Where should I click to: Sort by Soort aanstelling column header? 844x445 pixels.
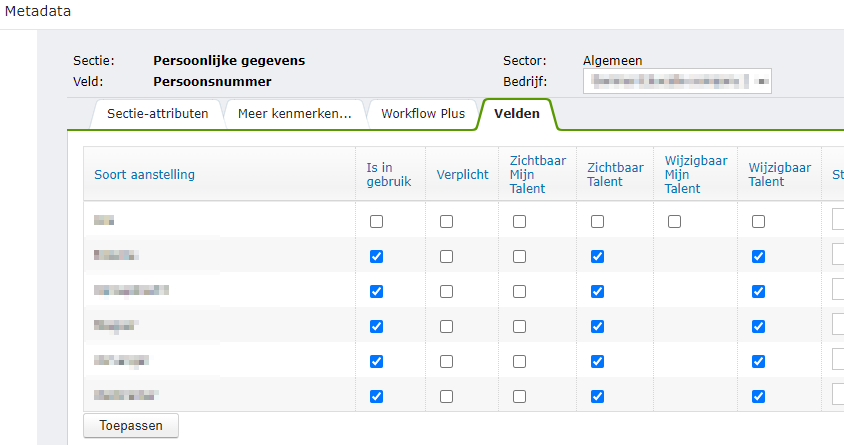point(144,175)
